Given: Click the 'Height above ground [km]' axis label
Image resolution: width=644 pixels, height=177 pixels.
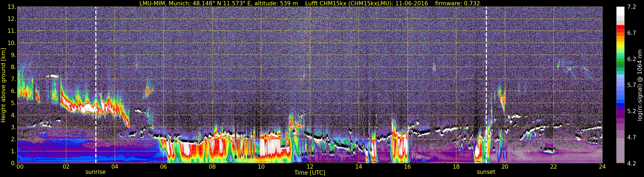Looking at the screenshot, I should 3,85.
